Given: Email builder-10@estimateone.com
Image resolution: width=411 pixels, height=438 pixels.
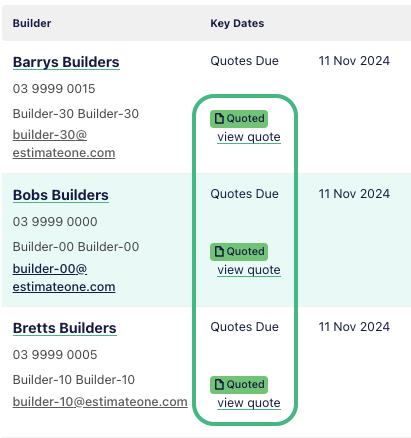Looking at the screenshot, I should [x=100, y=402].
